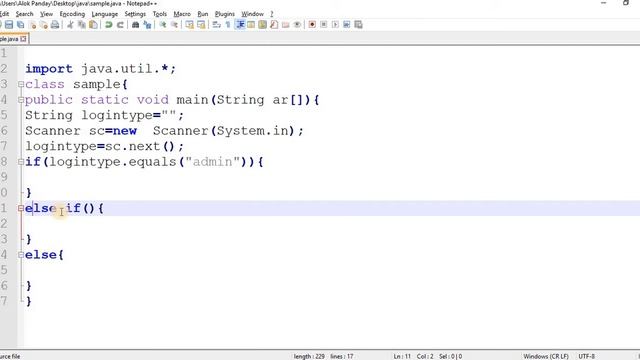Open the ? help menu
Viewport: 640px width, 360px height.
(271, 14)
